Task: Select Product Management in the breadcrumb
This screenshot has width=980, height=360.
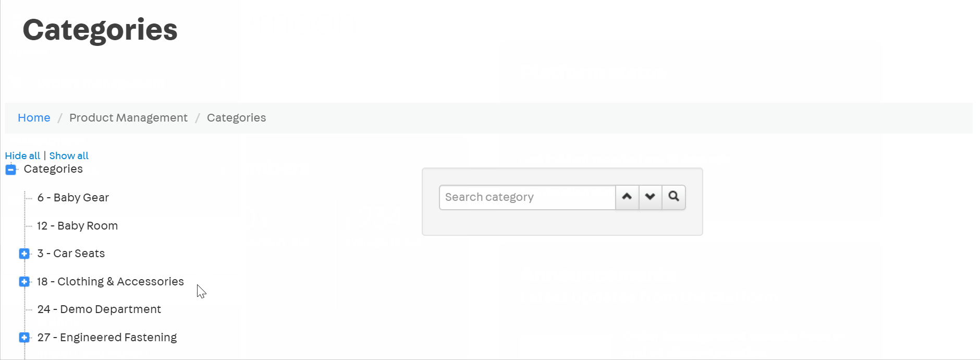Action: coord(128,118)
